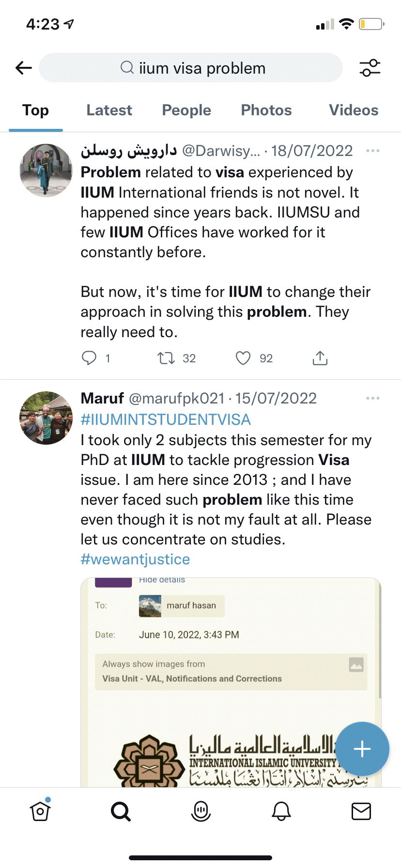
Task: Open the #wewantjustice hashtag
Action: point(135,559)
